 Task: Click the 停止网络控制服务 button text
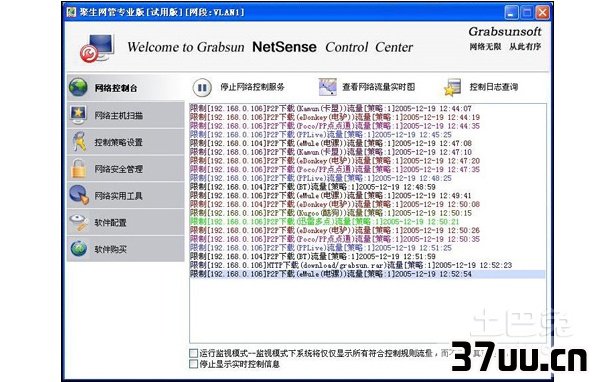(x=252, y=87)
